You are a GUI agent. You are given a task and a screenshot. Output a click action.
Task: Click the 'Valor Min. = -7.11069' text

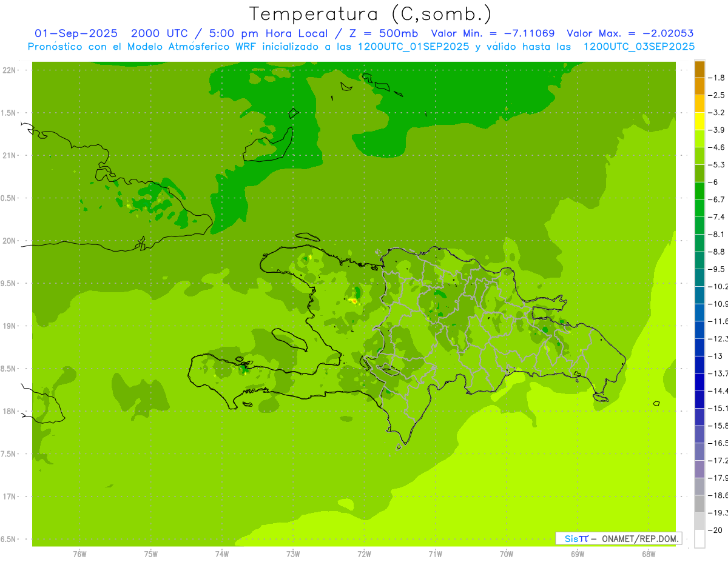click(x=493, y=33)
